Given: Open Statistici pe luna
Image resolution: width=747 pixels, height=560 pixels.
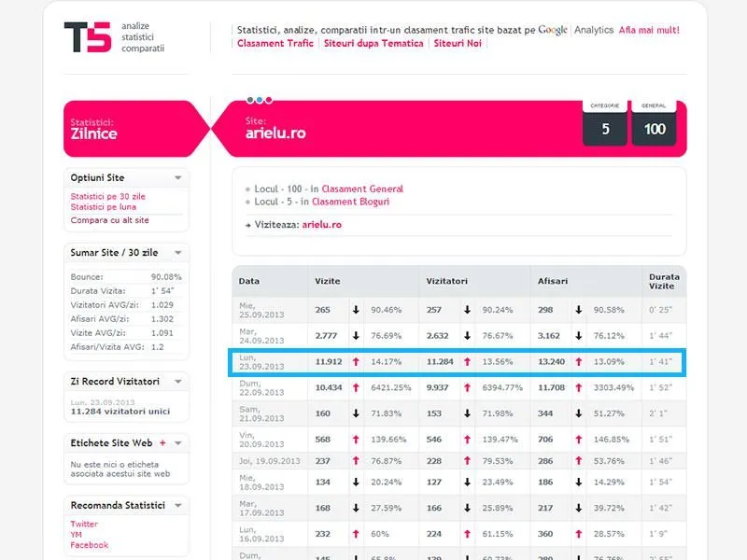Looking at the screenshot, I should 104,207.
